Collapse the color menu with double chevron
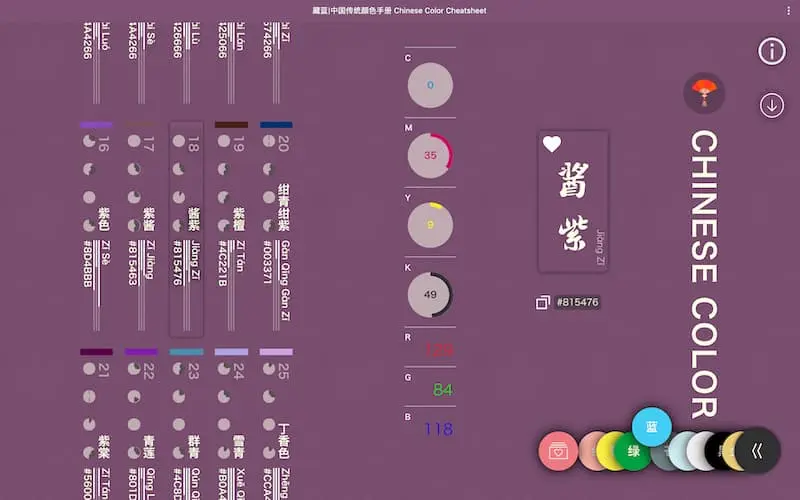Screen dimensions: 800x500 [x=757, y=451]
